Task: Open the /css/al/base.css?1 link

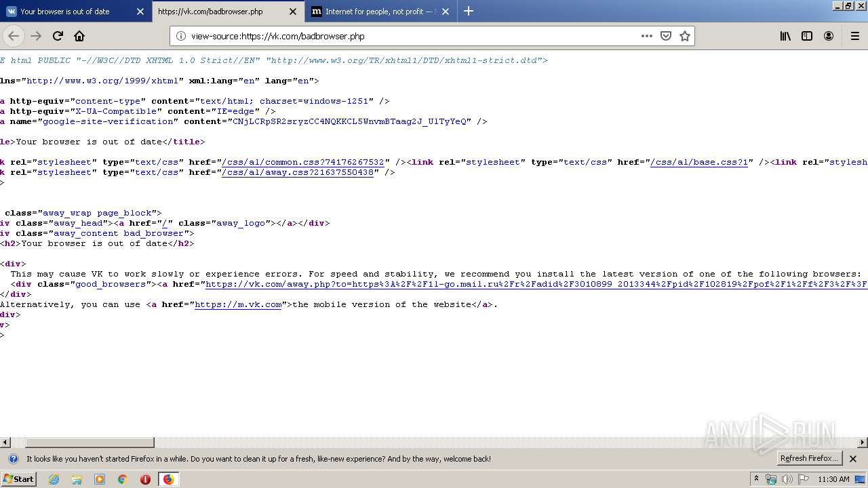Action: pyautogui.click(x=699, y=162)
